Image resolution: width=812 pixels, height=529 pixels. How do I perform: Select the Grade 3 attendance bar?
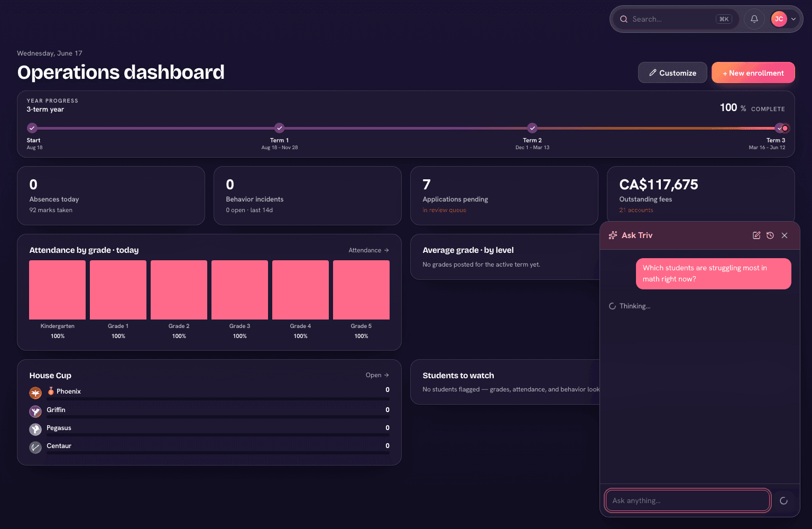point(240,290)
